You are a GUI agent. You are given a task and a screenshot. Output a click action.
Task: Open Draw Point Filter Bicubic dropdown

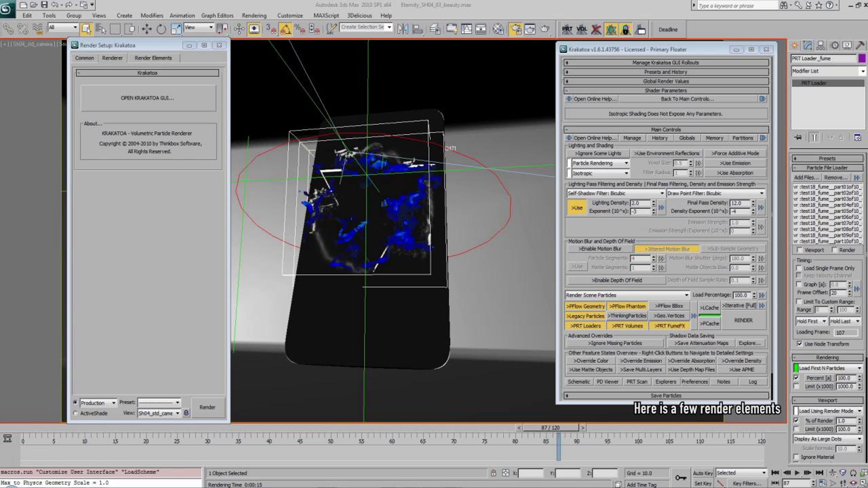tap(716, 193)
